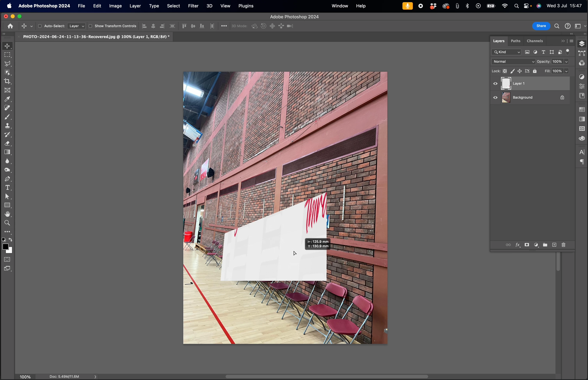Viewport: 588px width, 380px height.
Task: Select the Zoom tool in toolbar
Action: 7,223
